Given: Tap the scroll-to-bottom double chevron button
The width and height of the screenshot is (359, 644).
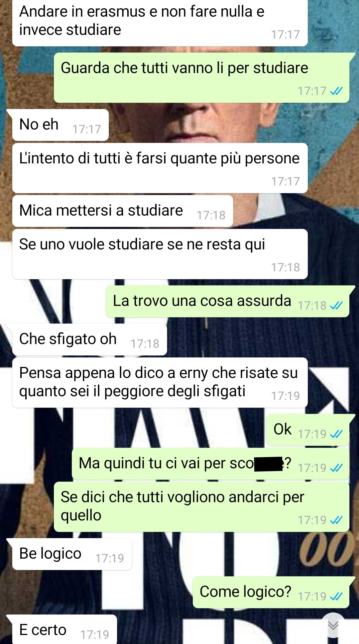Looking at the screenshot, I should point(333,625).
